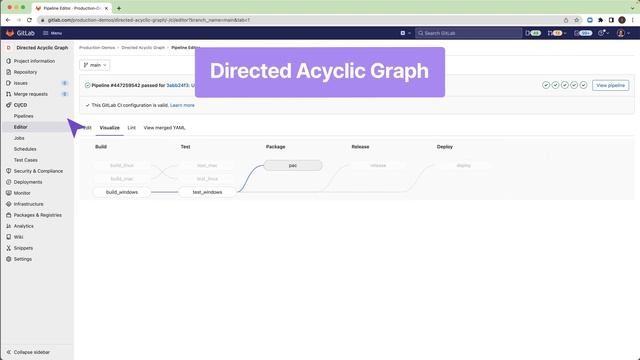This screenshot has width=640, height=360.
Task: Open the help dropdown in header
Action: 604,33
